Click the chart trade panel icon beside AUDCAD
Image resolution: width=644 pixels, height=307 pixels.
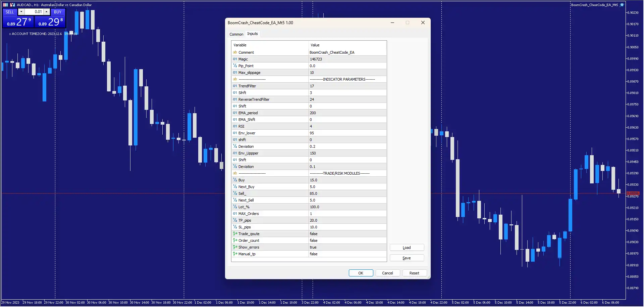coord(12,5)
